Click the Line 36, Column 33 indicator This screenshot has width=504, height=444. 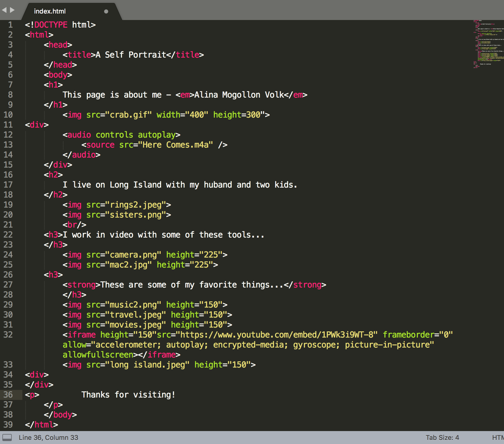49,438
